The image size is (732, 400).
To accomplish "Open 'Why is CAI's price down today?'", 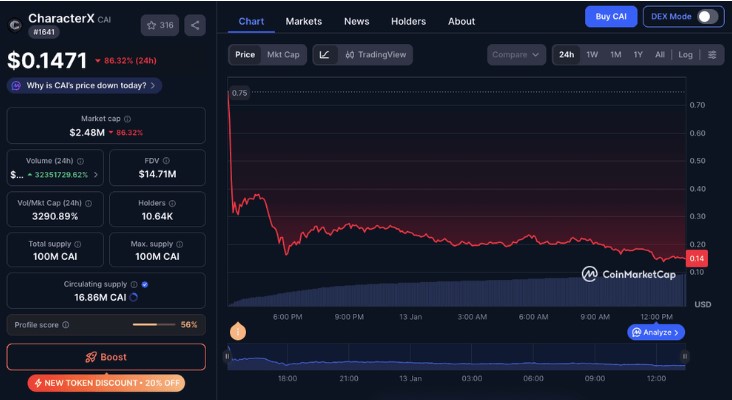I will tap(84, 86).
